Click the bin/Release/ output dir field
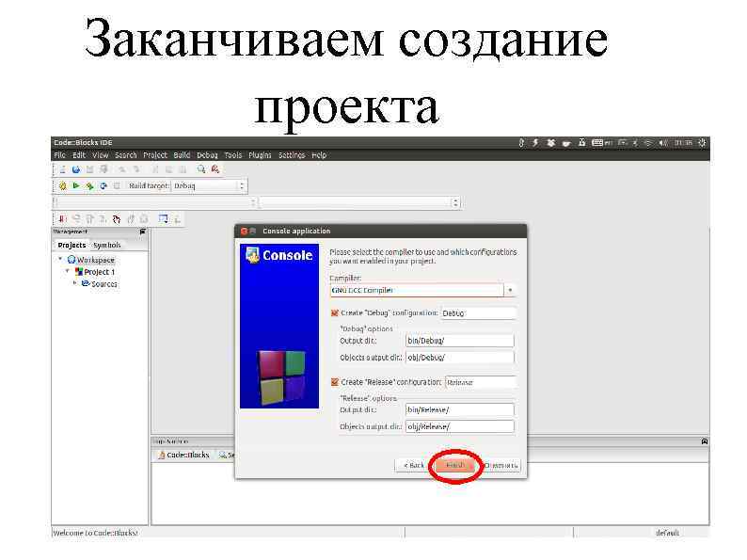747x560 pixels. [460, 409]
